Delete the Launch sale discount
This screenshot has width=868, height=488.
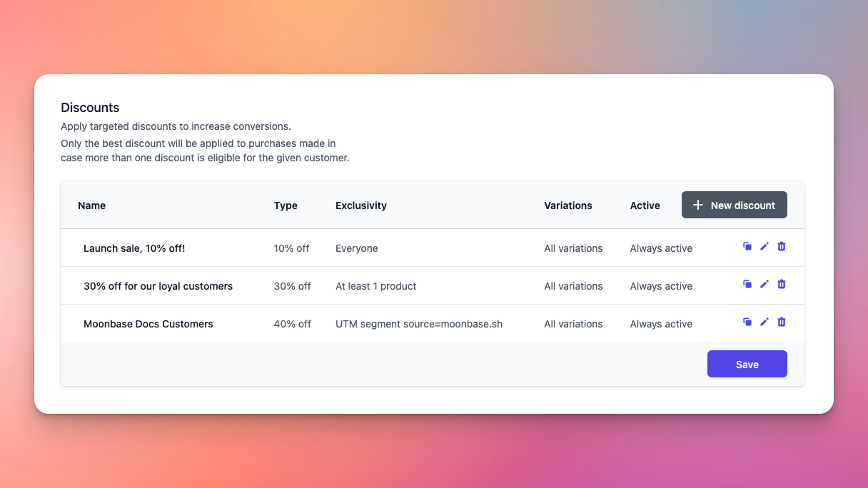click(x=782, y=246)
